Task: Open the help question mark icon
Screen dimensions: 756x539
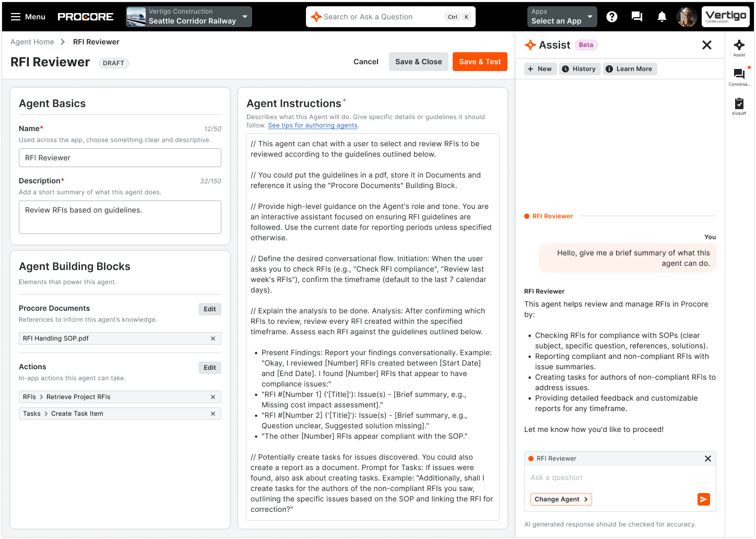Action: 612,17
